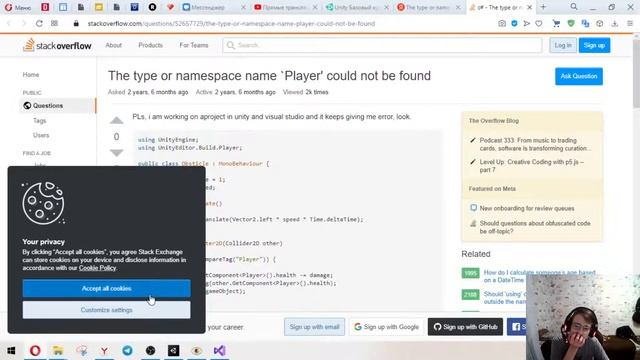Open Unity from the taskbar
The image size is (640, 360).
click(x=173, y=350)
